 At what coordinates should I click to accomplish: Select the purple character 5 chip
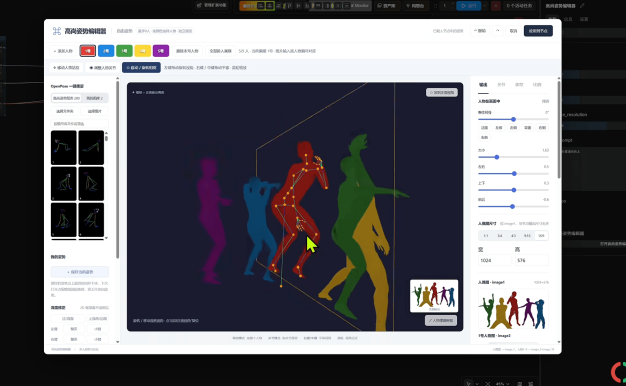161,51
